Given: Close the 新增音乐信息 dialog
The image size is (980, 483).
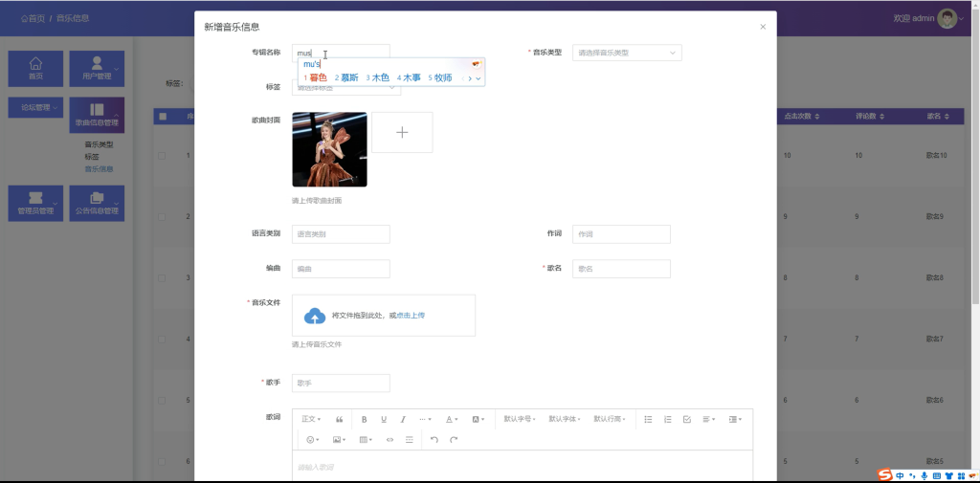Looking at the screenshot, I should pos(763,27).
